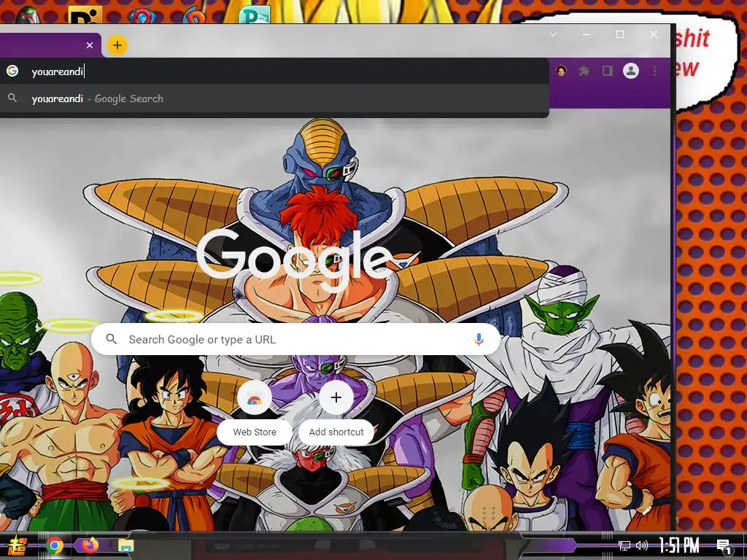This screenshot has height=560, width=747.
Task: Close the current Chrome tab
Action: [90, 45]
